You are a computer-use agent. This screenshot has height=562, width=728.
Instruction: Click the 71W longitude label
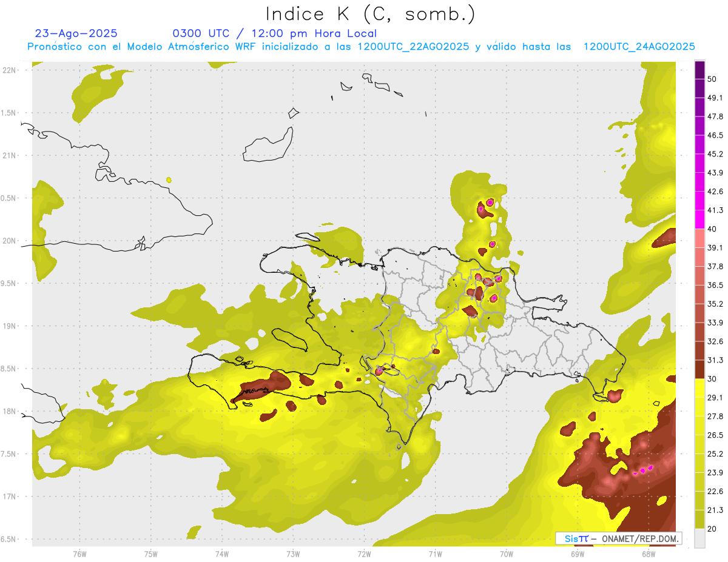coord(435,554)
